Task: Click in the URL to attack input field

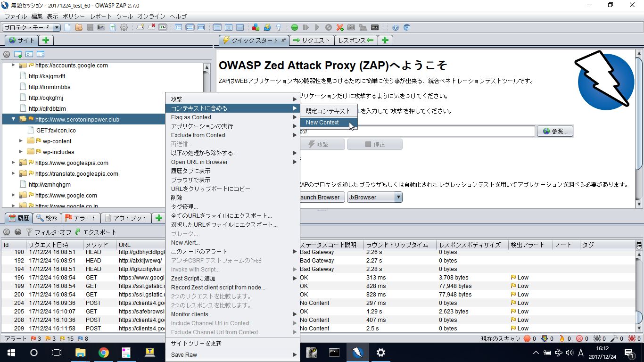Action: coord(417,131)
